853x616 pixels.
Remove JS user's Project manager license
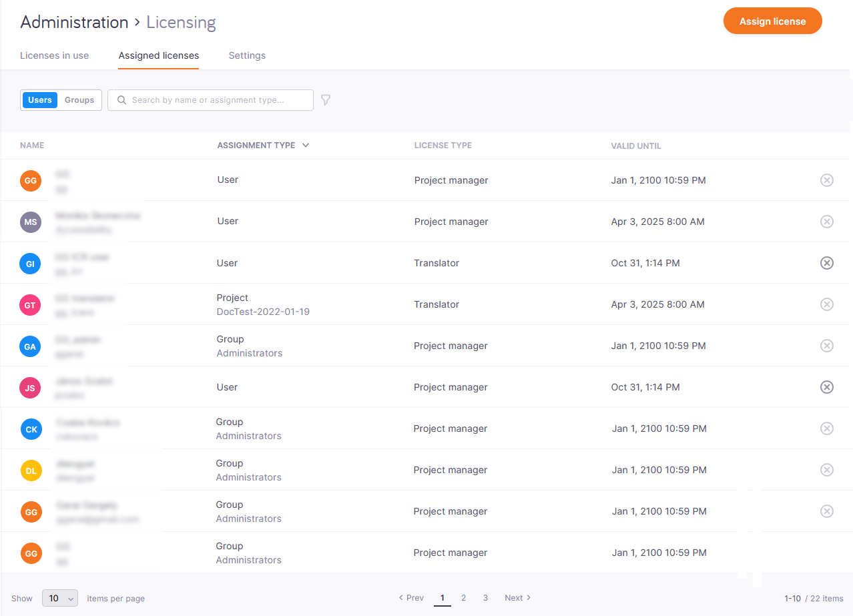pos(826,387)
